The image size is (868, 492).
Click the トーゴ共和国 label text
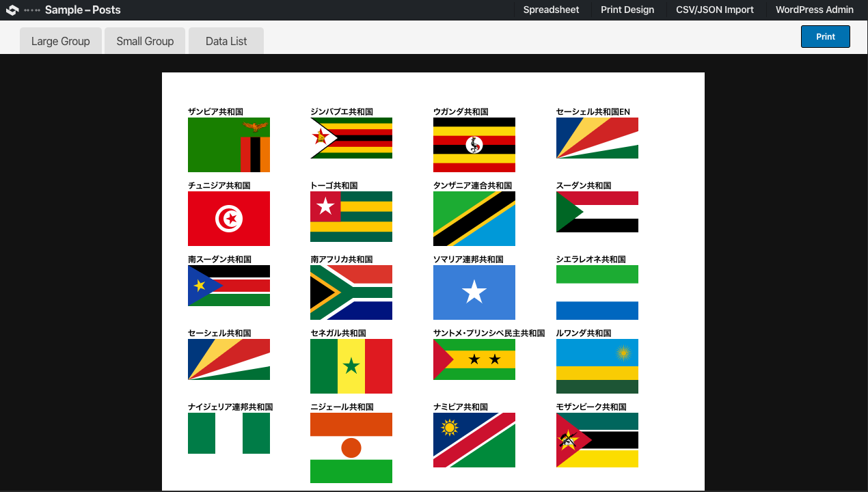[334, 185]
